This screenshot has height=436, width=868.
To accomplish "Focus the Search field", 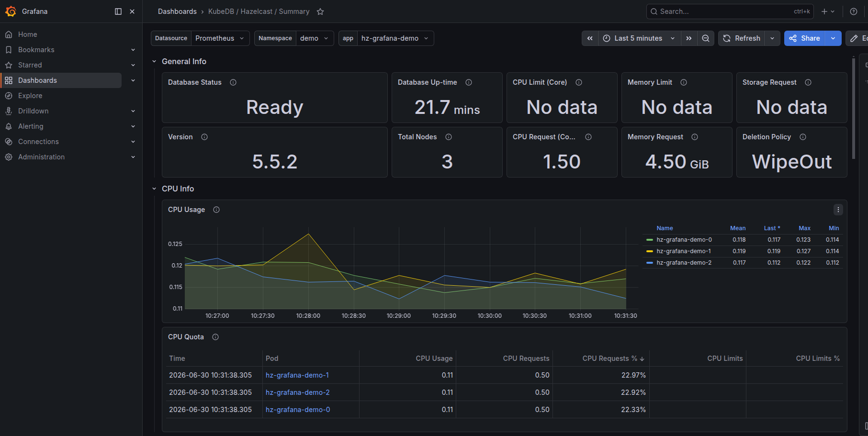I will coord(730,11).
